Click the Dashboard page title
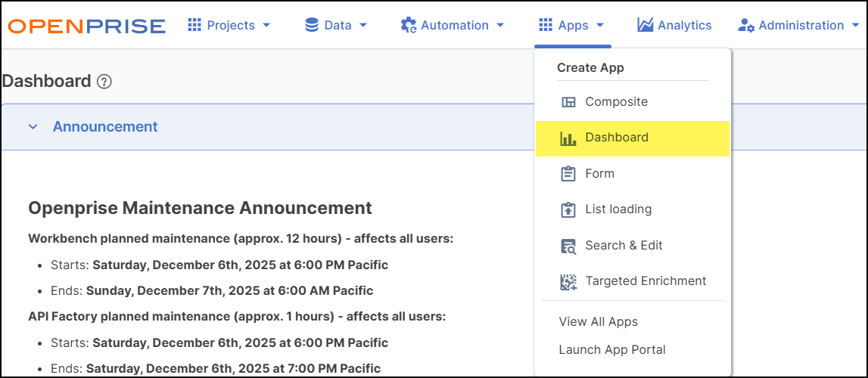This screenshot has height=378, width=868. 46,82
